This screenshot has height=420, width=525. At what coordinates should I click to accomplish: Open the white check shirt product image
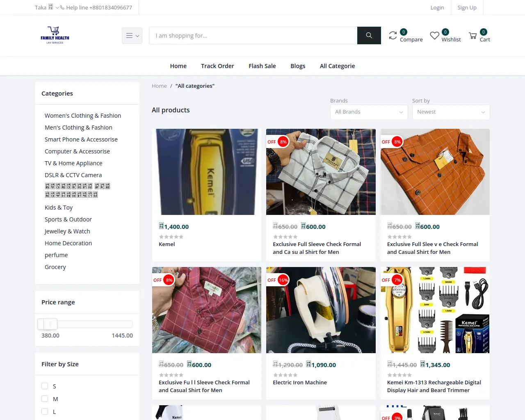click(x=321, y=172)
